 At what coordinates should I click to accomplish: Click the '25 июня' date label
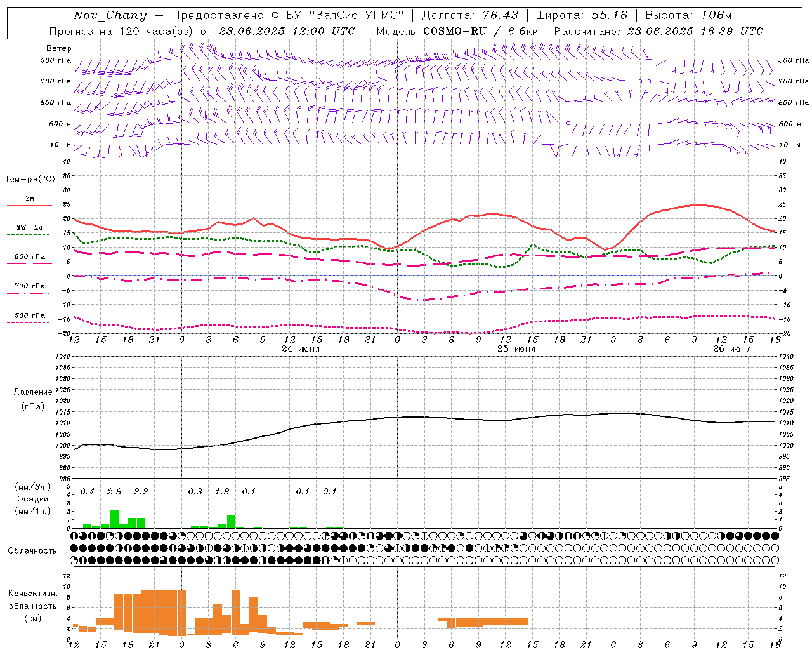click(x=516, y=349)
